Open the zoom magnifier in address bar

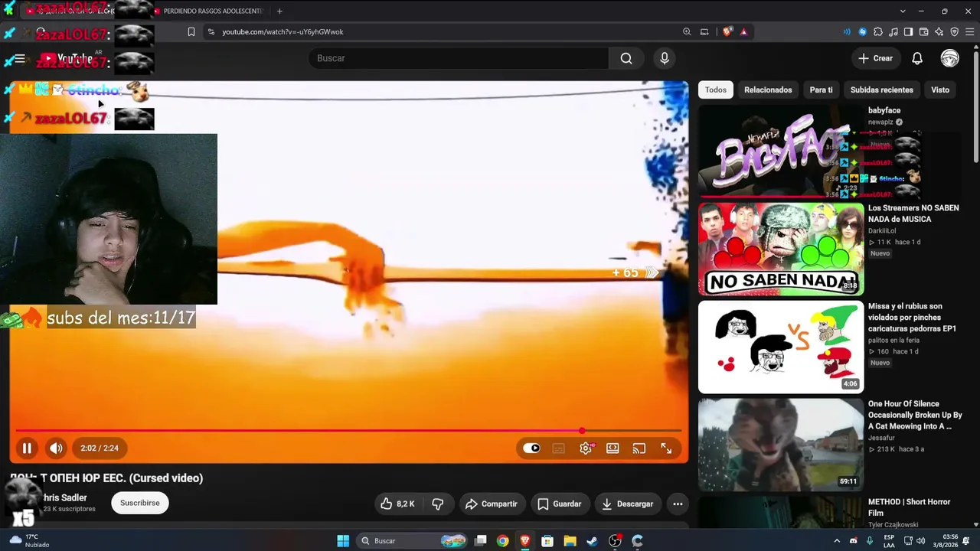point(687,32)
